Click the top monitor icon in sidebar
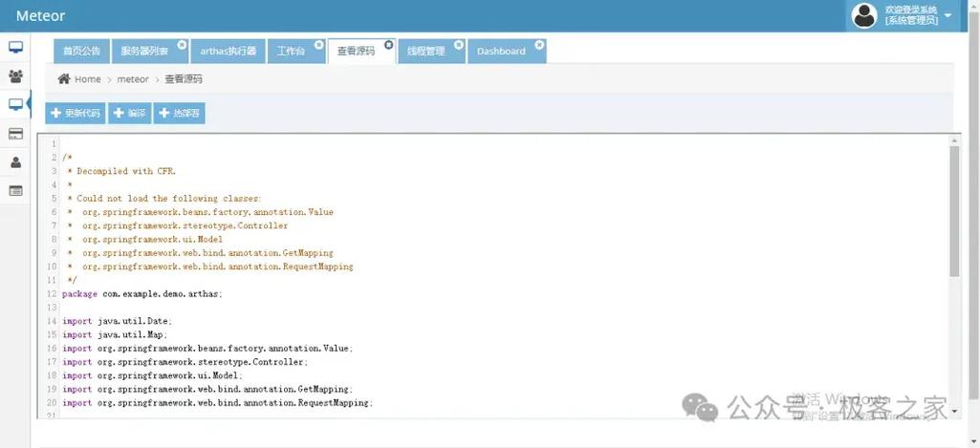Image resolution: width=980 pixels, height=448 pixels. coord(15,48)
